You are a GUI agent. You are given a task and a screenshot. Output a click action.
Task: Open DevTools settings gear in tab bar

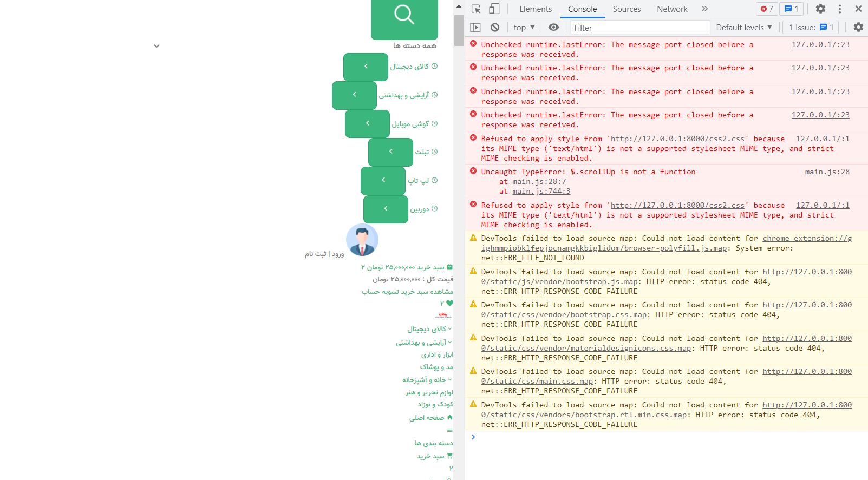point(820,9)
